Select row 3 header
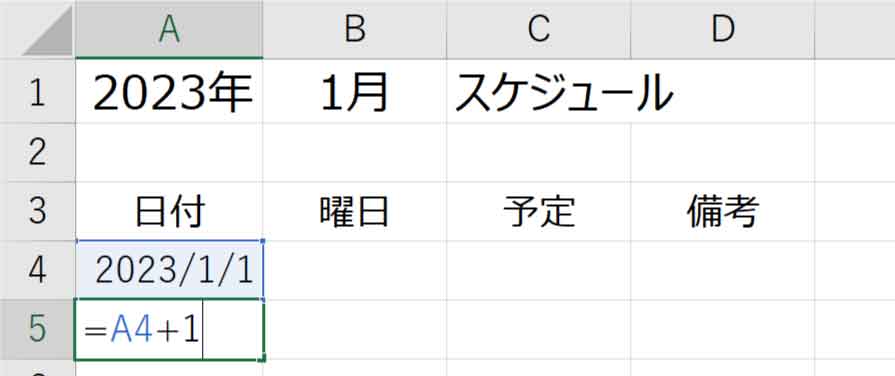The height and width of the screenshot is (376, 895). point(37,212)
